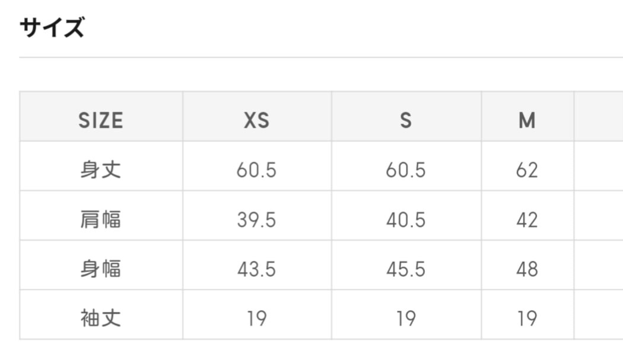Select the M column header
623x364 pixels.
click(527, 120)
